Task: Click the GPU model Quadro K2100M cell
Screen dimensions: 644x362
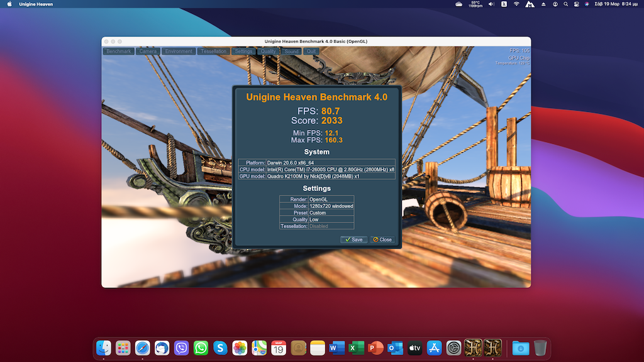Action: pyautogui.click(x=331, y=176)
